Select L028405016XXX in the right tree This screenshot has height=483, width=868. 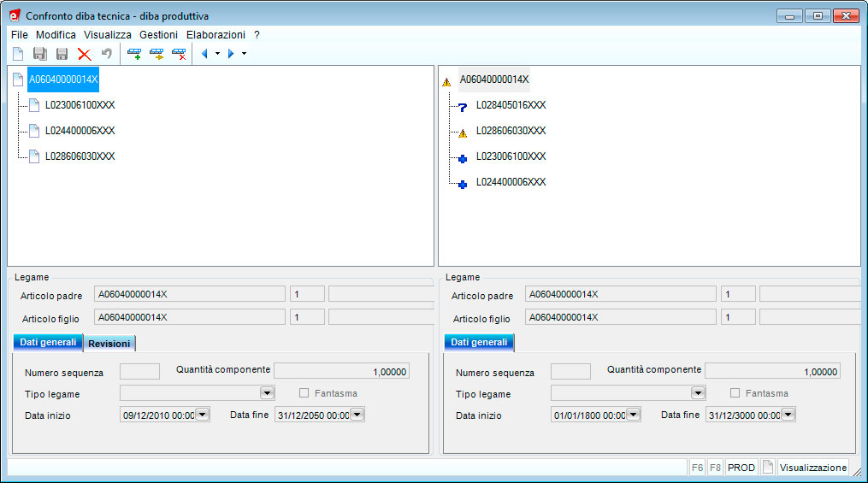coord(511,105)
